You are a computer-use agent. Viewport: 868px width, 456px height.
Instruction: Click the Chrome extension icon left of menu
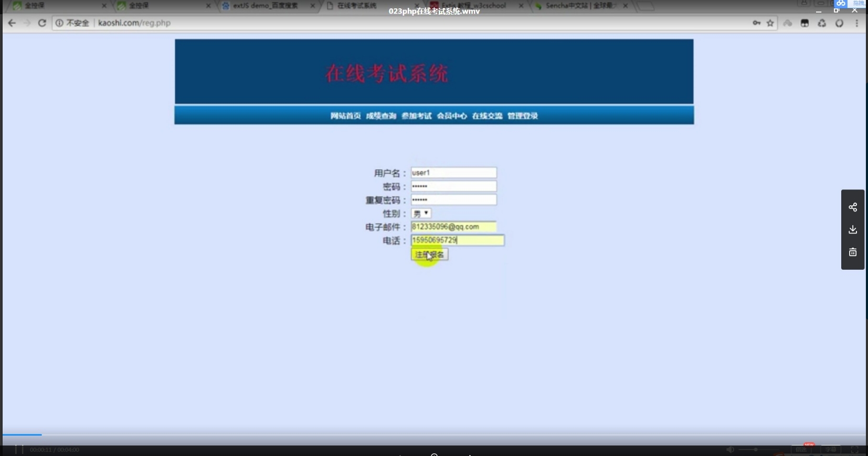pyautogui.click(x=839, y=23)
